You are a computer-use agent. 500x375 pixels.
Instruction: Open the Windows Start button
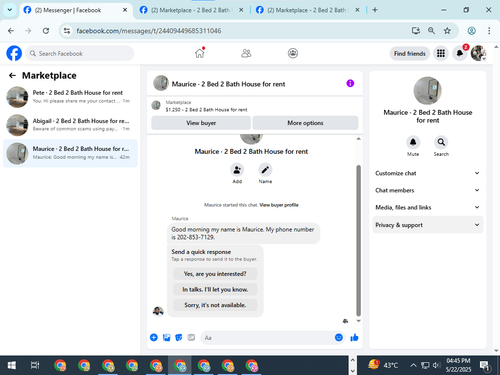[x=11, y=365]
